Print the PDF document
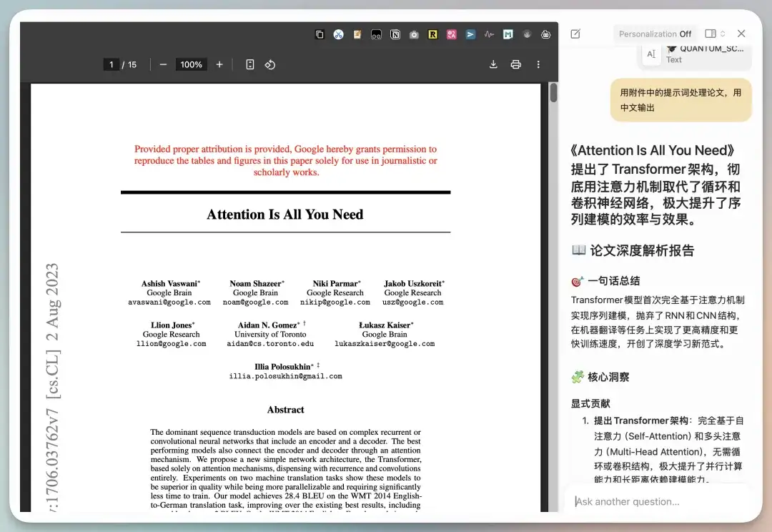This screenshot has height=532, width=772. pyautogui.click(x=515, y=64)
